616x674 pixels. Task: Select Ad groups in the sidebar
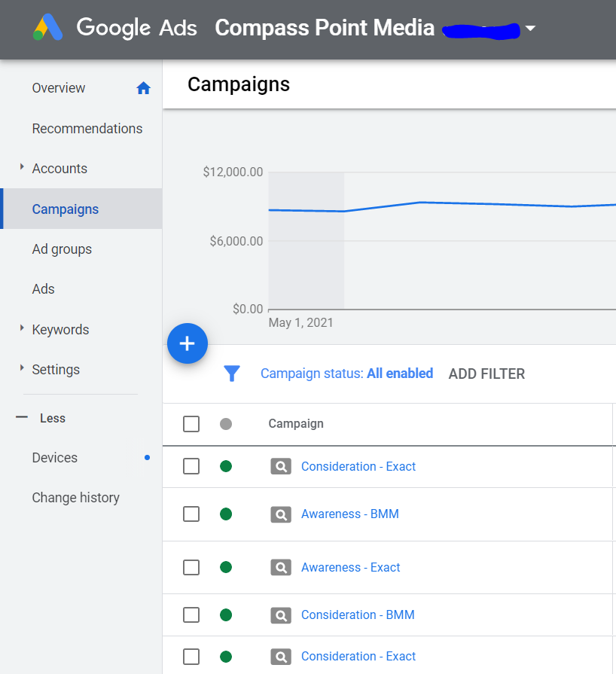click(62, 249)
